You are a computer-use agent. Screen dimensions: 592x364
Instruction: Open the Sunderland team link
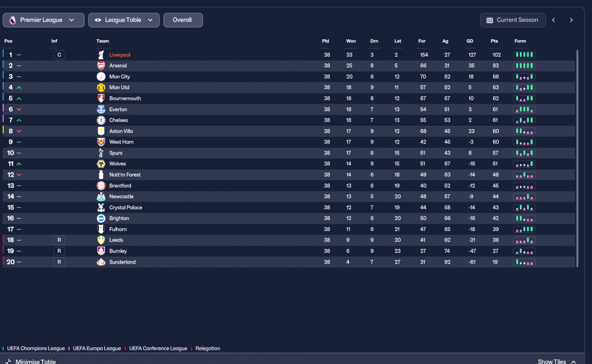(x=123, y=262)
